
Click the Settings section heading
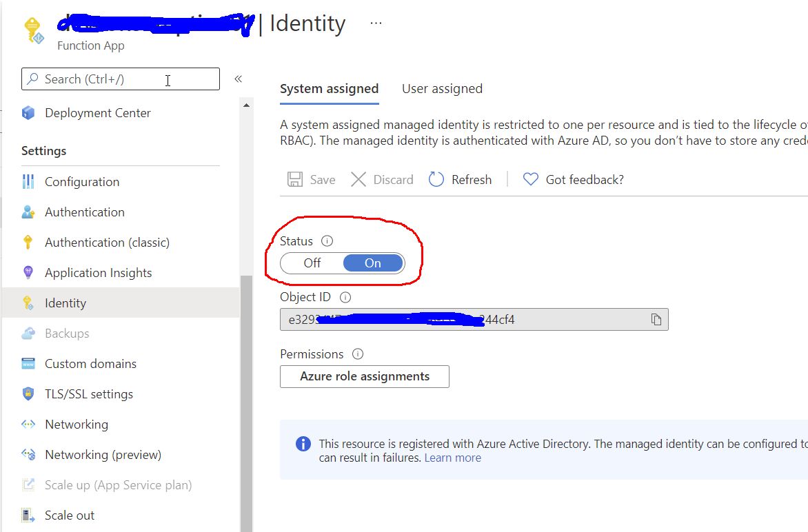(44, 151)
